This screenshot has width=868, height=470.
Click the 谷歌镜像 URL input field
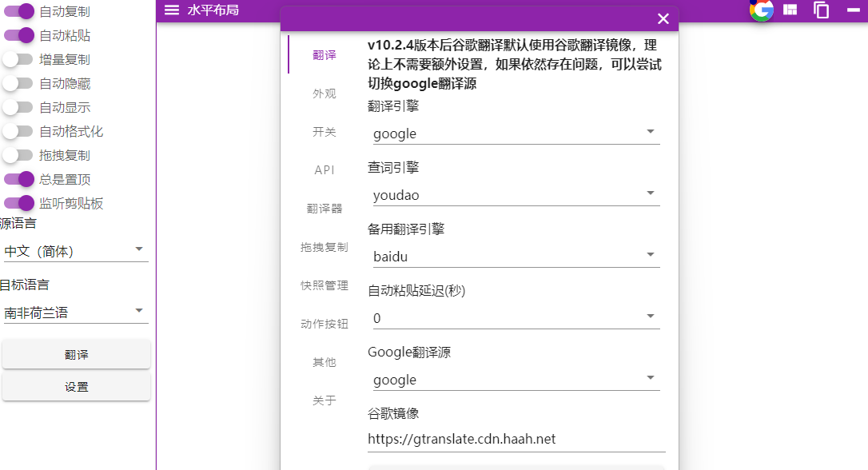click(x=515, y=439)
